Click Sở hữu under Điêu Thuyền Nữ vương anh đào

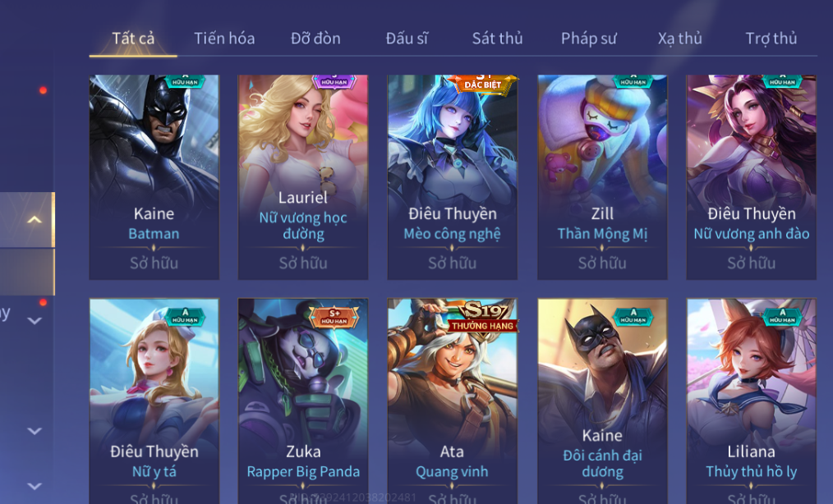pyautogui.click(x=751, y=263)
